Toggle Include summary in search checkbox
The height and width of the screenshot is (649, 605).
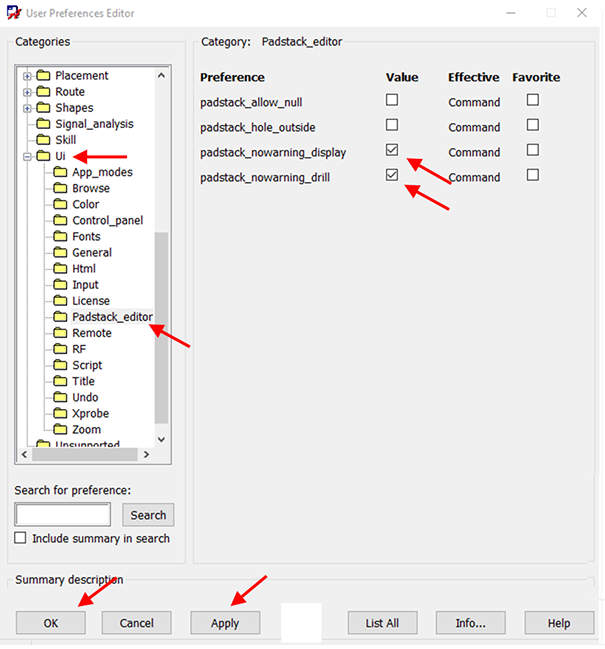tap(21, 538)
